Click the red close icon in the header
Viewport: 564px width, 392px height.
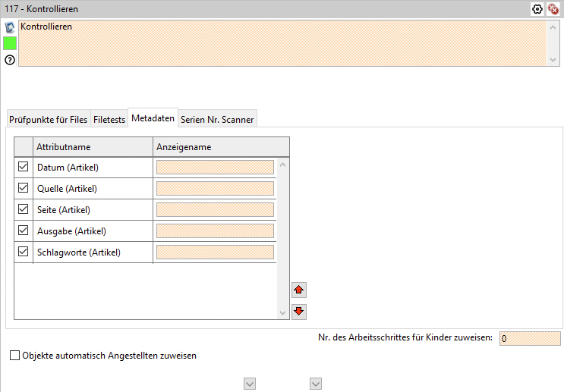tap(553, 9)
